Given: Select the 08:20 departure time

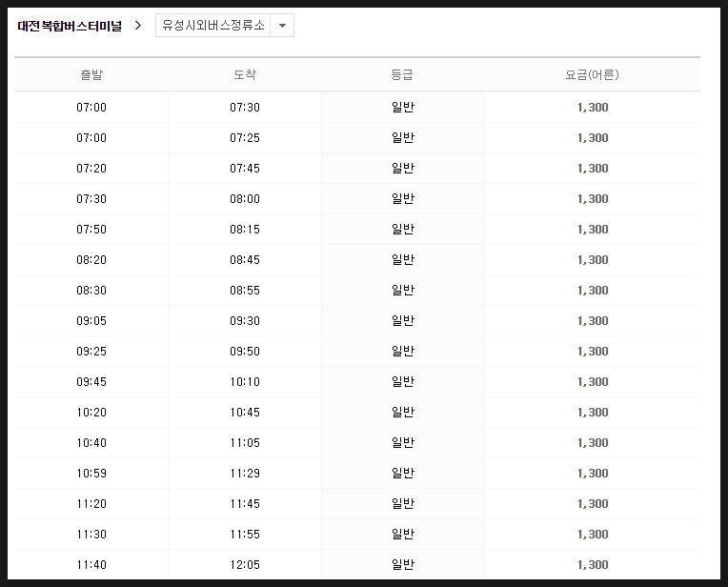Looking at the screenshot, I should click(x=91, y=259).
